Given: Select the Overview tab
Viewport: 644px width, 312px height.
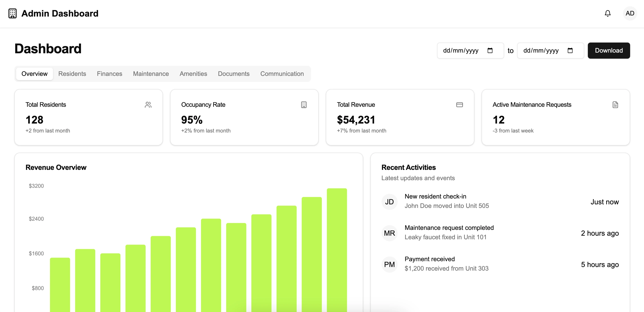Looking at the screenshot, I should 34,74.
